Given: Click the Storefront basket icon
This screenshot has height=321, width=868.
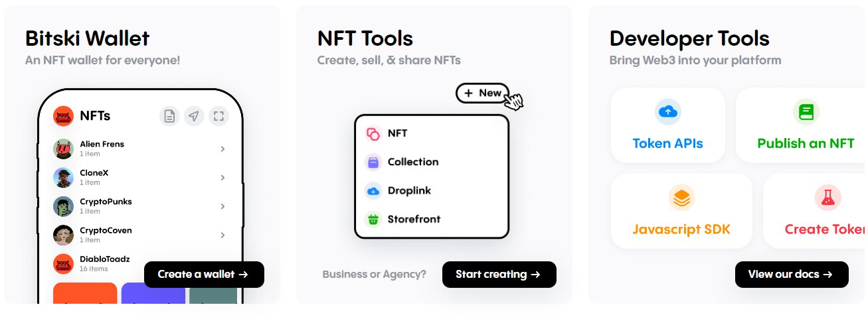Looking at the screenshot, I should pyautogui.click(x=373, y=219).
